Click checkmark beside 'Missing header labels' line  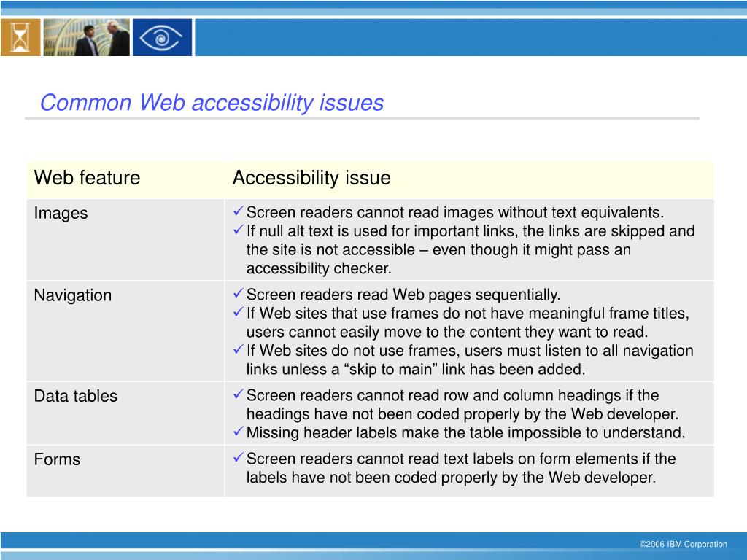pyautogui.click(x=238, y=432)
